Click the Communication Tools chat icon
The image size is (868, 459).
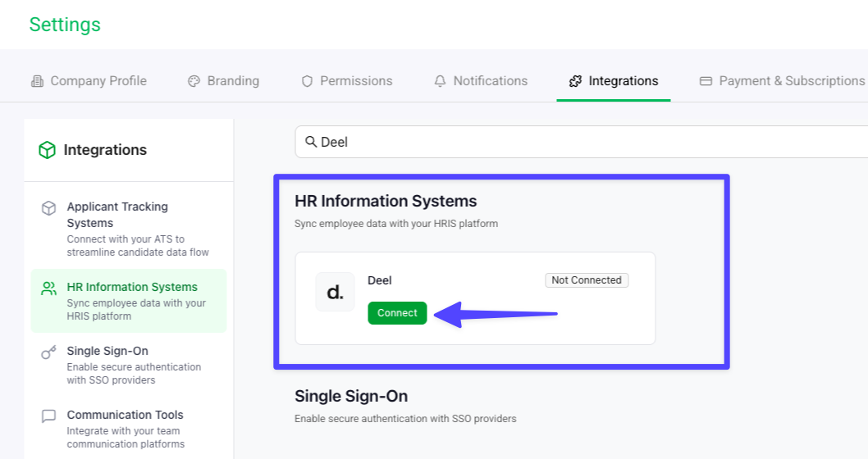[49, 416]
